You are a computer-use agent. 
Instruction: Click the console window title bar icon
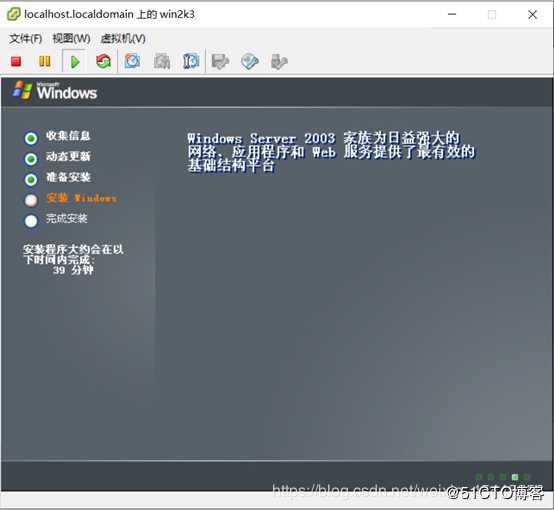13,14
